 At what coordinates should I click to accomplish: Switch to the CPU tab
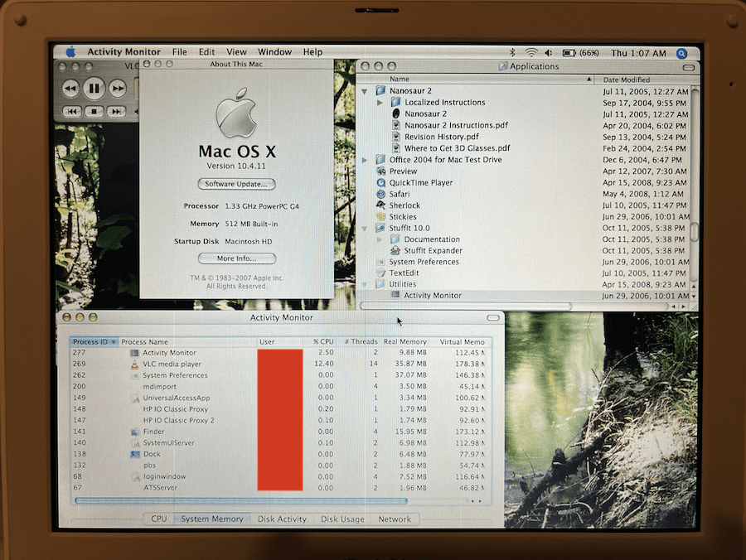point(159,519)
